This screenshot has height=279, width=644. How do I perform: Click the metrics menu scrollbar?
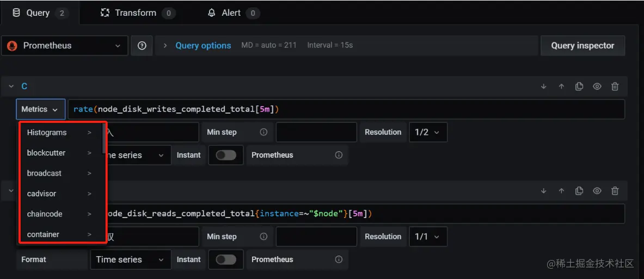104,139
